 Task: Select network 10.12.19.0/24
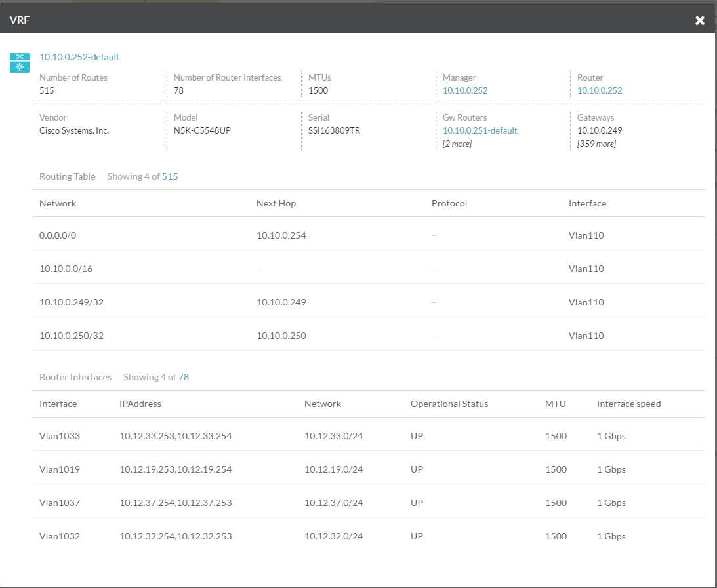pos(334,469)
